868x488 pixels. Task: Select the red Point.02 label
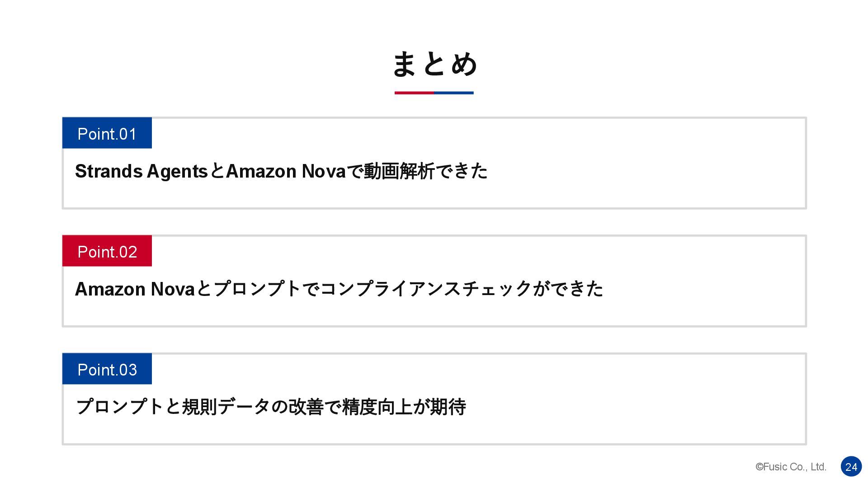[x=107, y=251]
